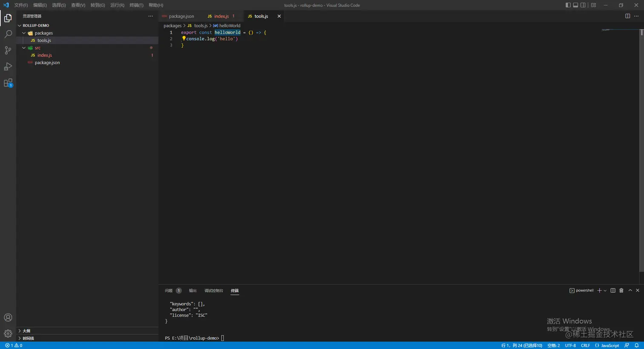The image size is (644, 349).
Task: Close the bottom panel
Action: pos(638,291)
